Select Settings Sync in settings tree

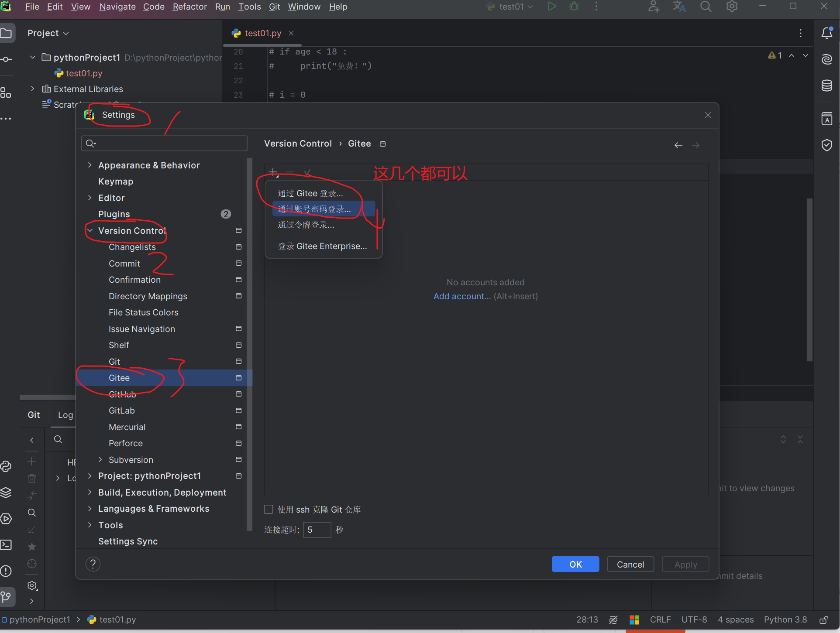click(128, 541)
